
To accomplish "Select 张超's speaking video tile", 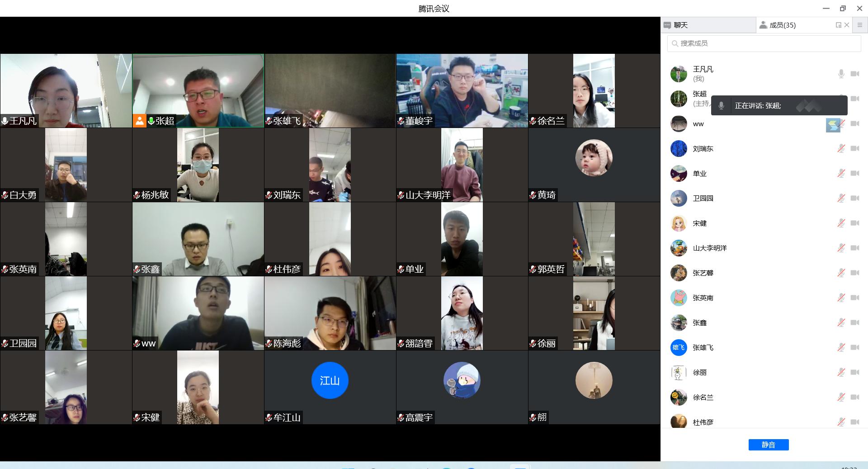I will point(198,90).
